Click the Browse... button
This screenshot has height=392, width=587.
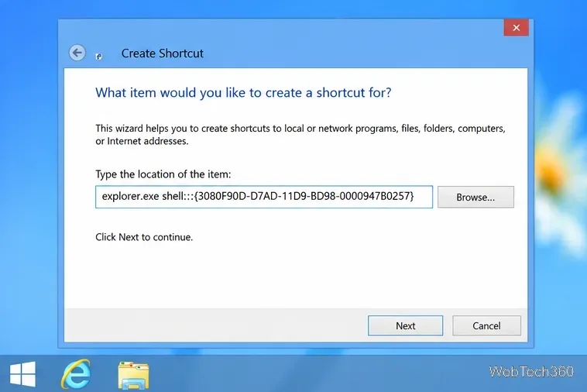coord(475,197)
